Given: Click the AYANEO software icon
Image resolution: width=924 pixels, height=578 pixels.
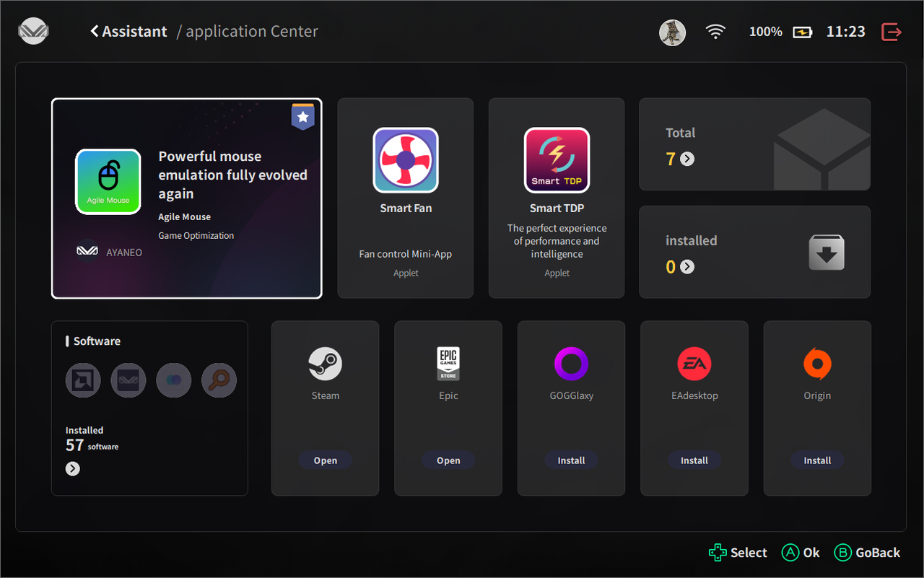Looking at the screenshot, I should [128, 380].
